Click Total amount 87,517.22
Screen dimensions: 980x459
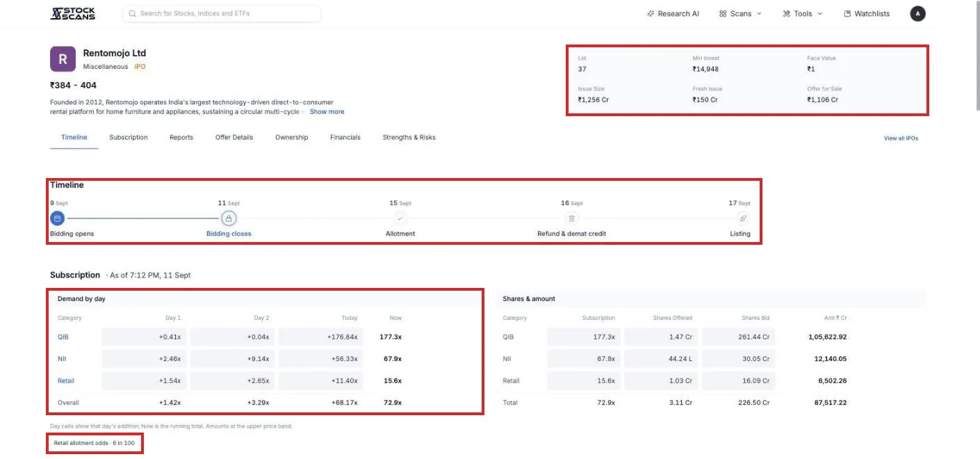pyautogui.click(x=831, y=403)
